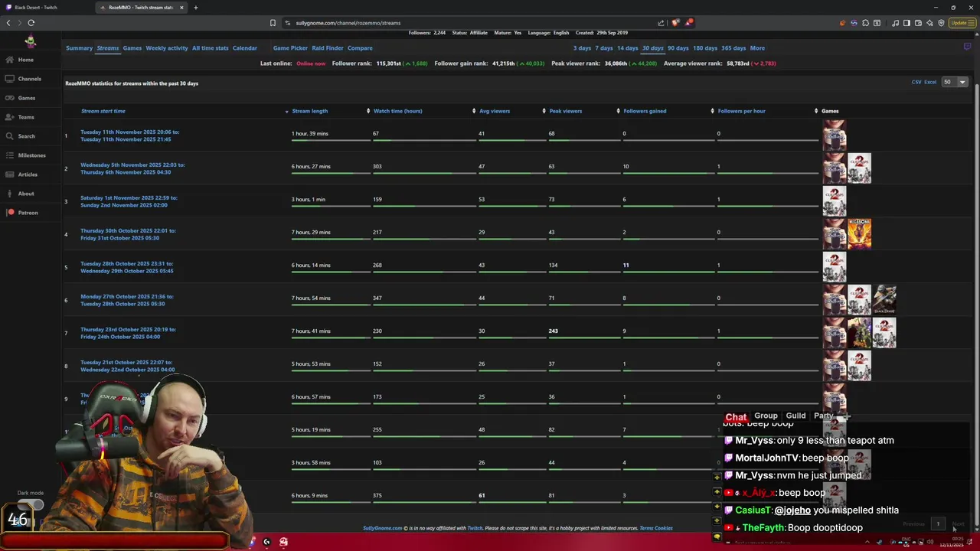Select the 7 days time range
This screenshot has height=551, width=980.
tap(604, 48)
